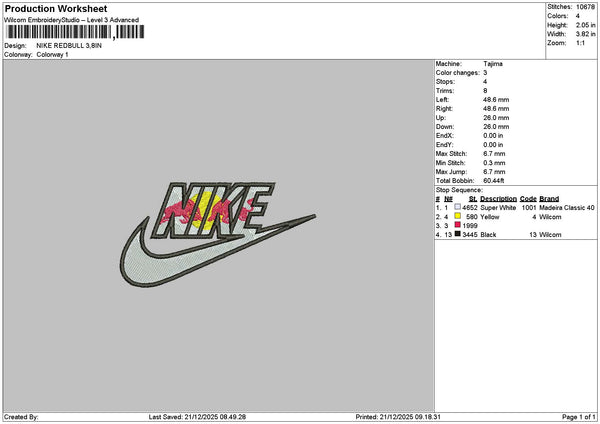Click design name 'NIKE REDBULL 3,8IN'
The height and width of the screenshot is (424, 600).
point(69,46)
